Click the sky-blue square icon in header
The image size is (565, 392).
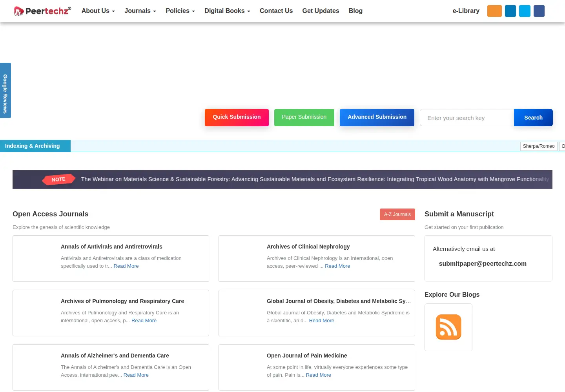(525, 11)
